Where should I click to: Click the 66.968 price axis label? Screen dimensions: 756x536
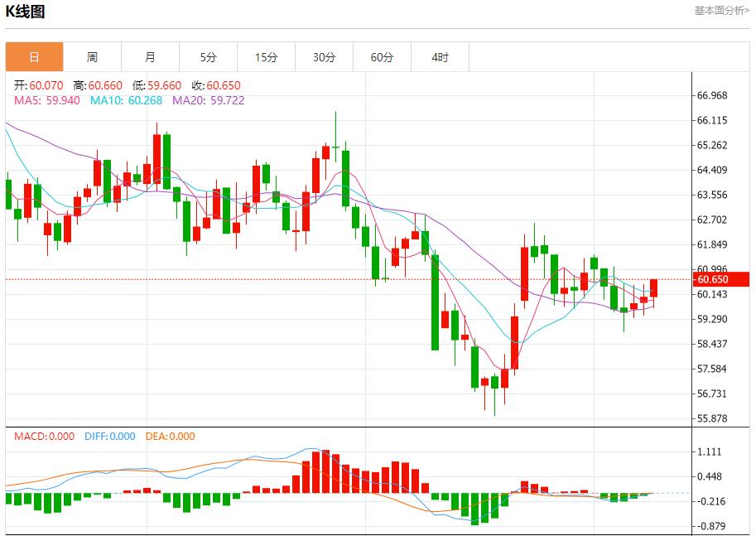point(712,95)
